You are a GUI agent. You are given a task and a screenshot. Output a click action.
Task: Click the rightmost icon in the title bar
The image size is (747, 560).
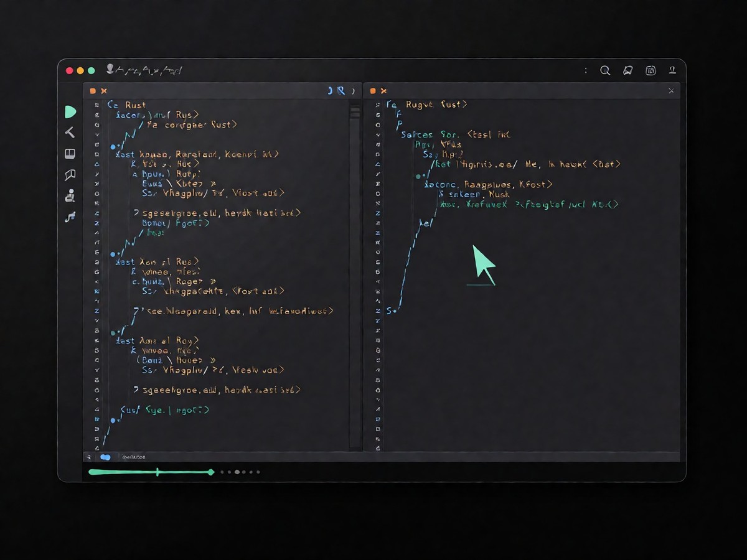pos(672,70)
